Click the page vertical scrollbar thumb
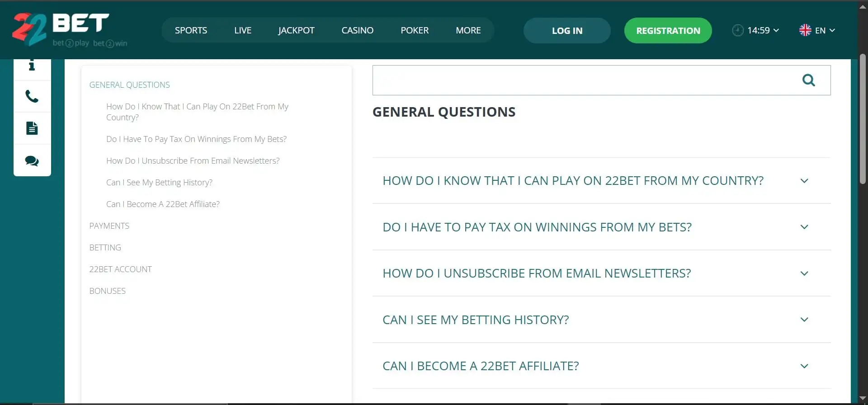 click(863, 119)
